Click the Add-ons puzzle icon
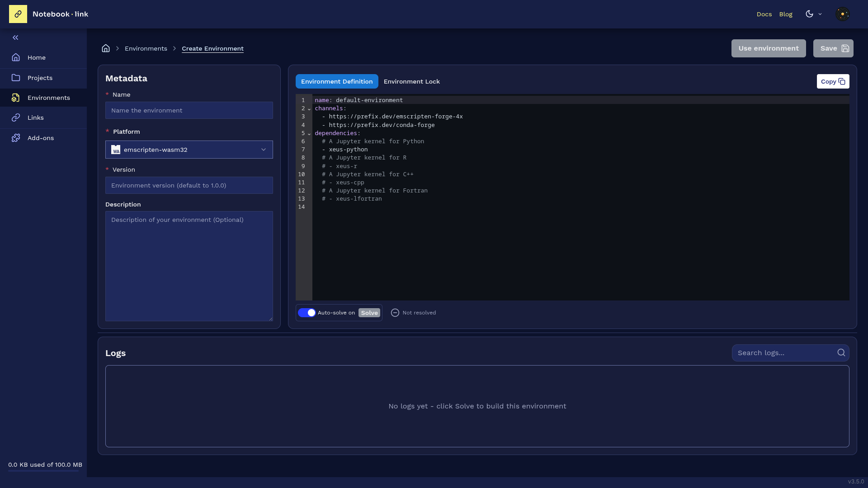The width and height of the screenshot is (868, 488). pyautogui.click(x=16, y=138)
